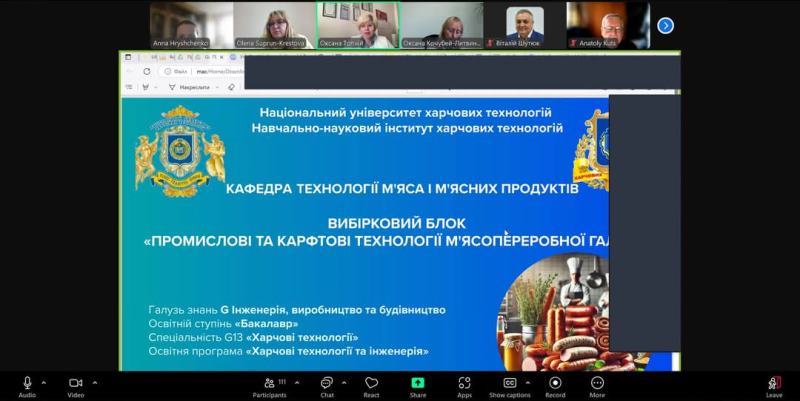Click 'Освітня програма' line on slide
The width and height of the screenshot is (800, 401).
(x=289, y=351)
